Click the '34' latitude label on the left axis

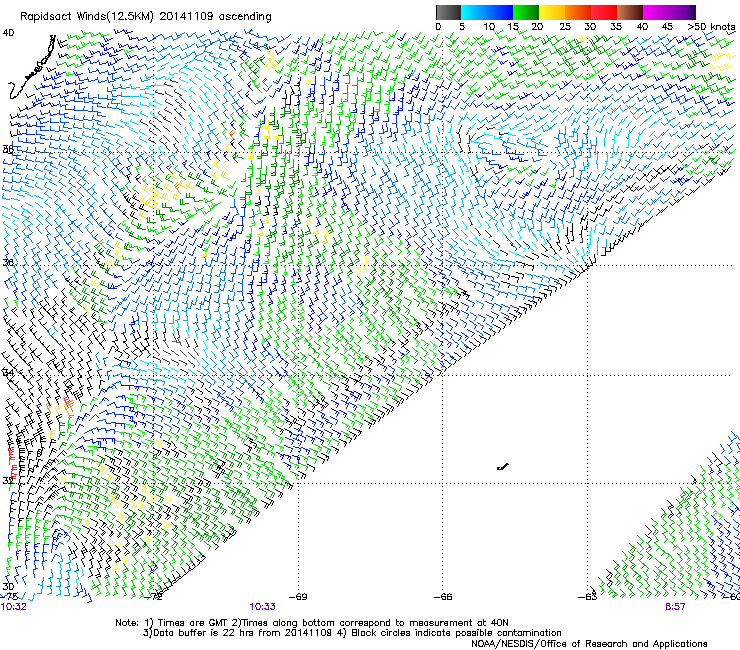click(8, 373)
